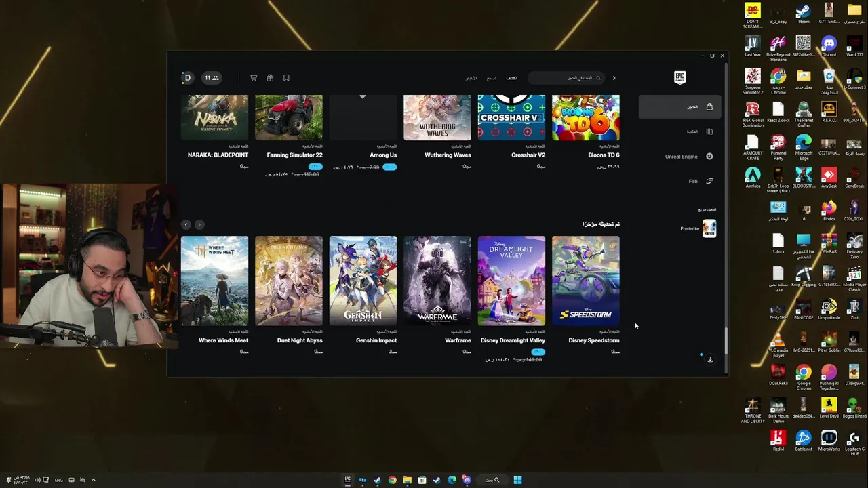
Task: Click the gift box icon in Epic header
Action: (270, 78)
